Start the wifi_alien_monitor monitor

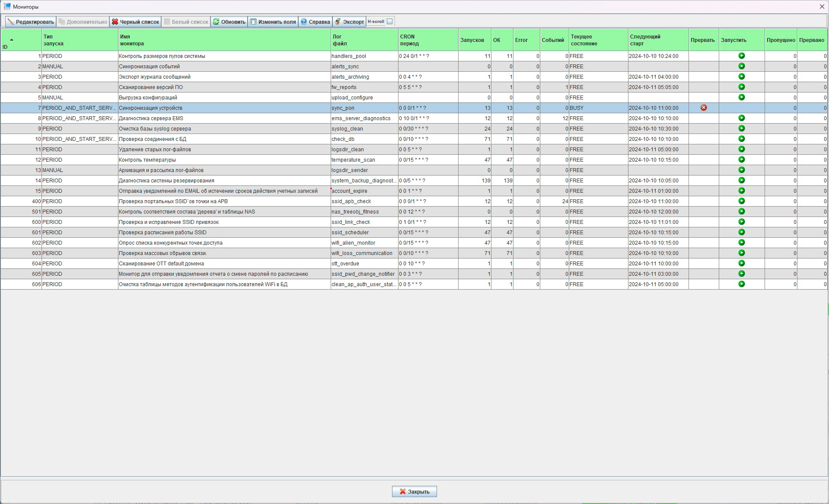(741, 242)
